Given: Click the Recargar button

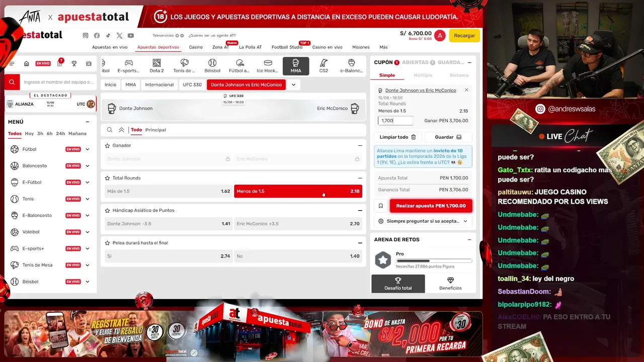Looking at the screenshot, I should [464, 36].
